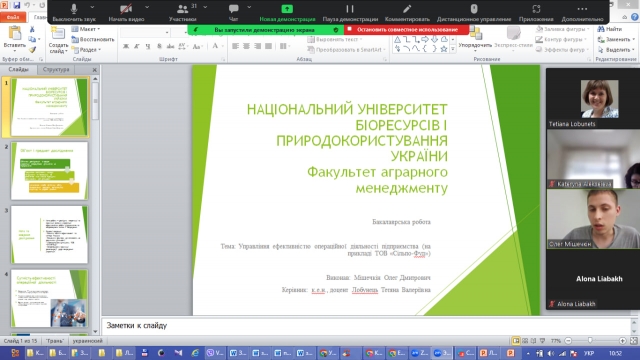This screenshot has width=640, height=360.
Task: Toggle underline Ч formatting button
Action: coord(148,47)
